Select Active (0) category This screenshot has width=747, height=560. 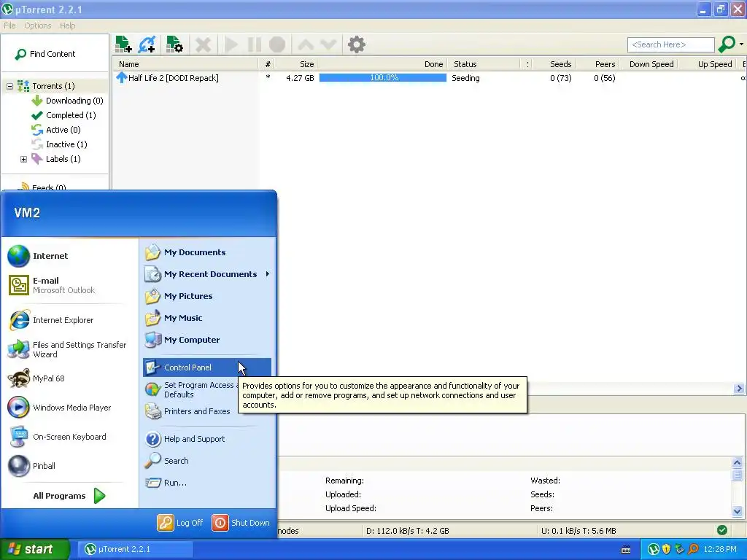click(56, 130)
